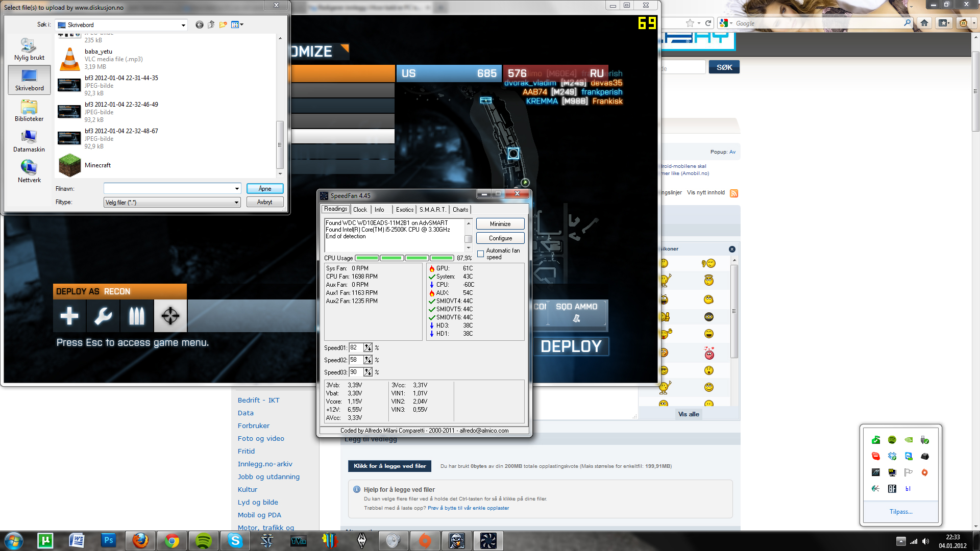The height and width of the screenshot is (551, 980).
Task: Adjust the Speed02 stepper arrows
Action: pos(368,360)
